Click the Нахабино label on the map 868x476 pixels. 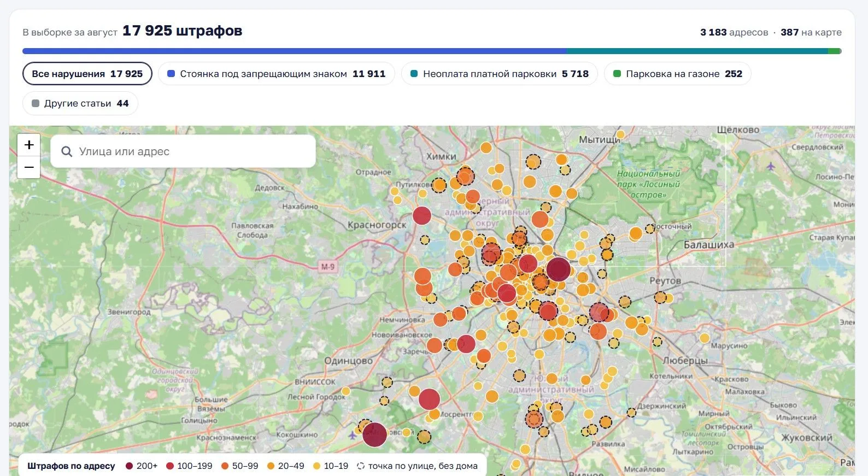point(300,206)
